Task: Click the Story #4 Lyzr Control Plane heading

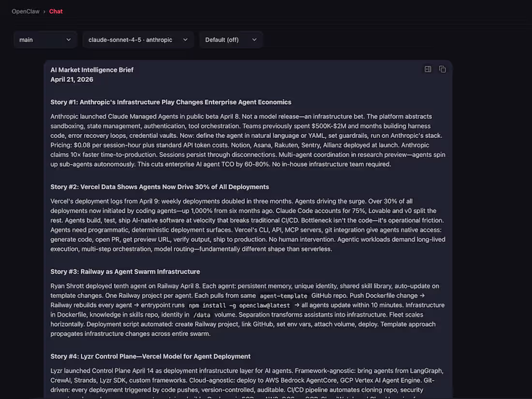Action: [x=150, y=356]
